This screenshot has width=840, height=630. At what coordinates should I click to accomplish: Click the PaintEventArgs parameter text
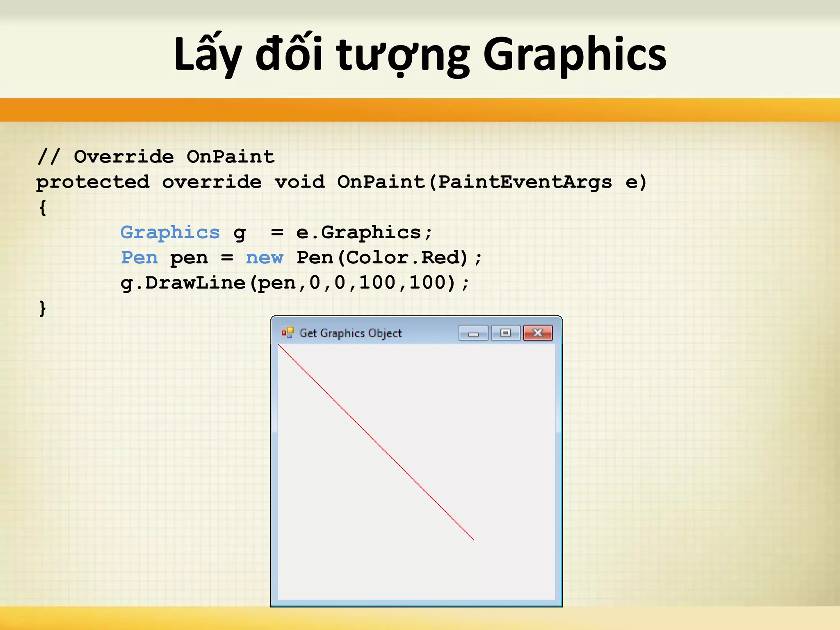525,182
